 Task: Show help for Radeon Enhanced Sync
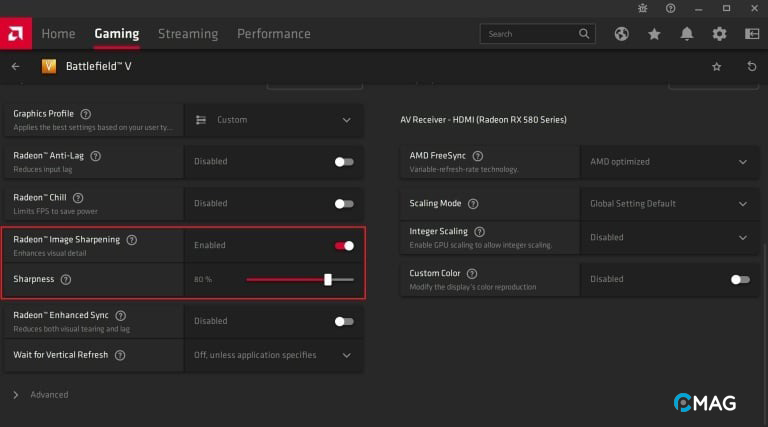[120, 316]
